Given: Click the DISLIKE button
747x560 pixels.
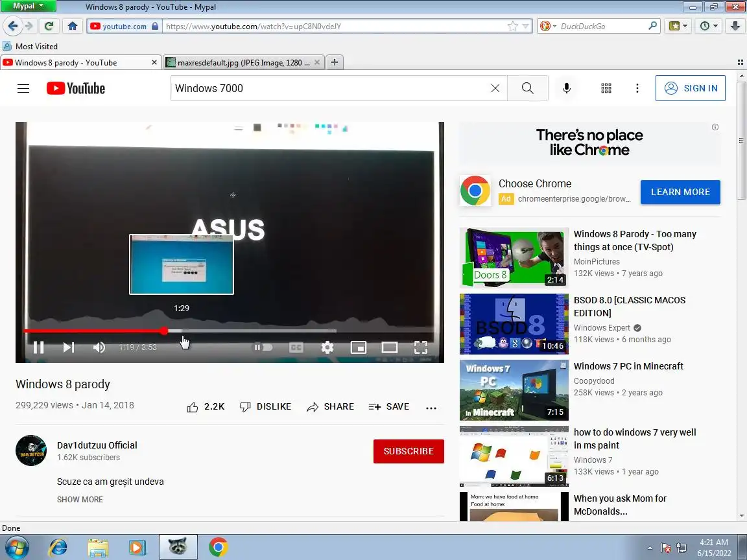Looking at the screenshot, I should (265, 406).
